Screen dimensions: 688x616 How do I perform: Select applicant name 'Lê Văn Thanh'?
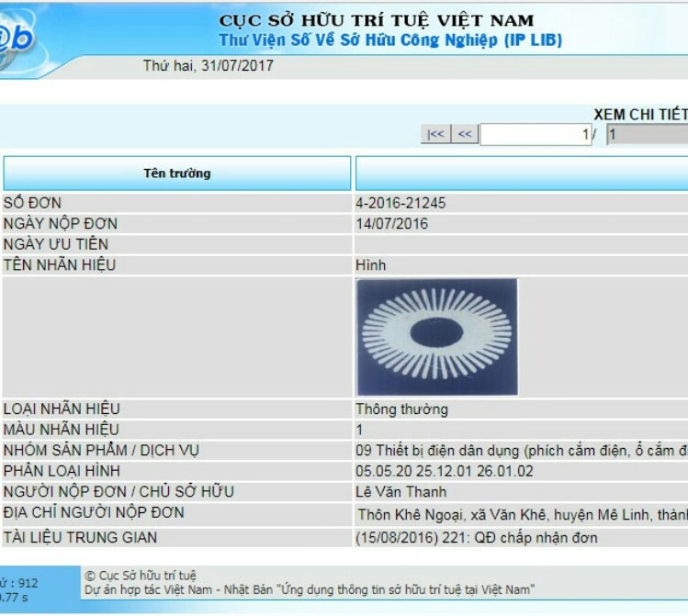401,492
